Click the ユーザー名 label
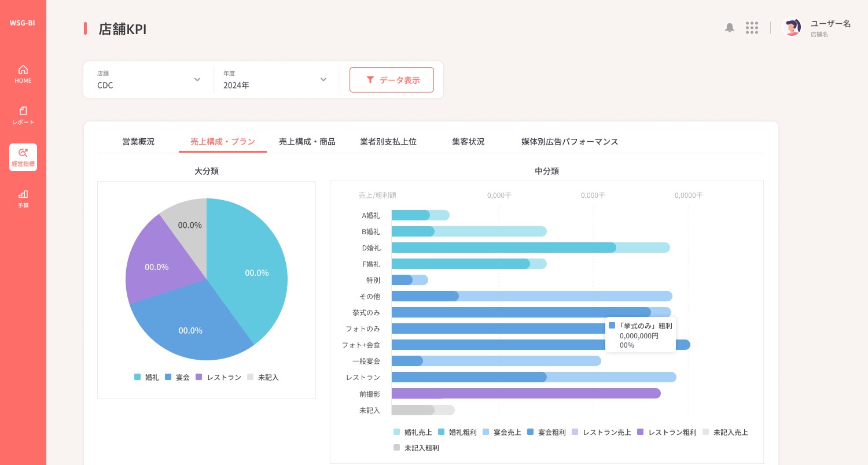This screenshot has width=868, height=465. [830, 24]
